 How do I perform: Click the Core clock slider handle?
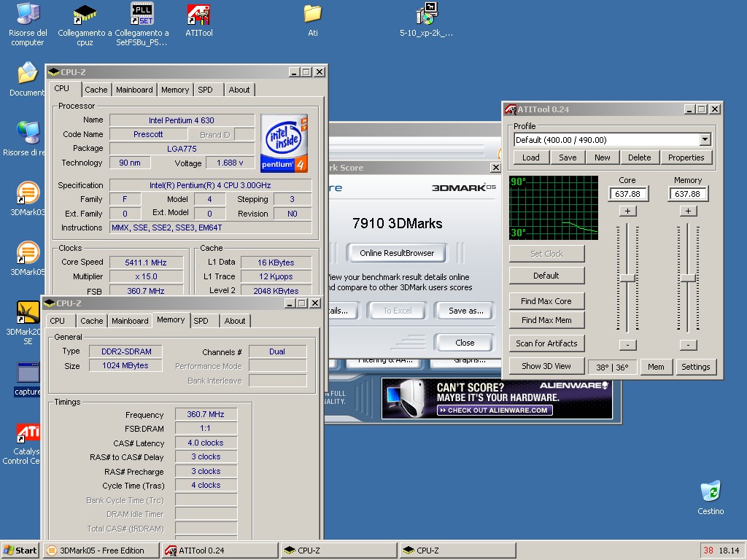coord(627,279)
